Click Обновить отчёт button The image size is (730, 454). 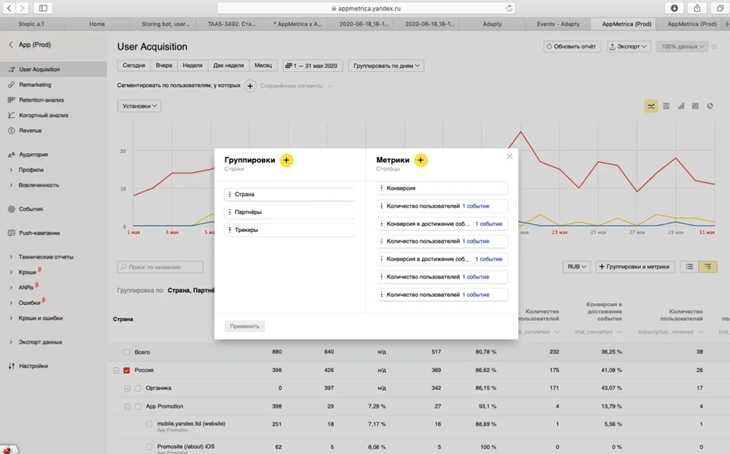[572, 47]
